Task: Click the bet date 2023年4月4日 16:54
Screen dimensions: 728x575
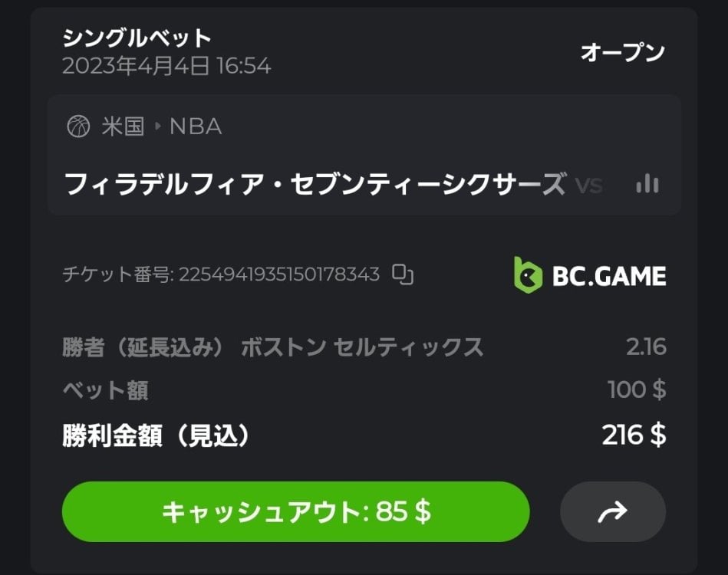Action: pyautogui.click(x=166, y=66)
